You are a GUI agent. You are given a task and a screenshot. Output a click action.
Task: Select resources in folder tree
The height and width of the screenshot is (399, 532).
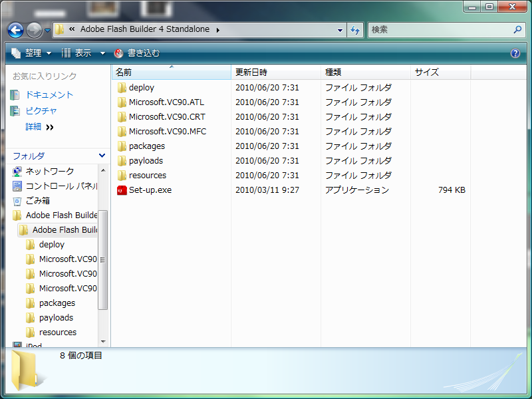(58, 332)
